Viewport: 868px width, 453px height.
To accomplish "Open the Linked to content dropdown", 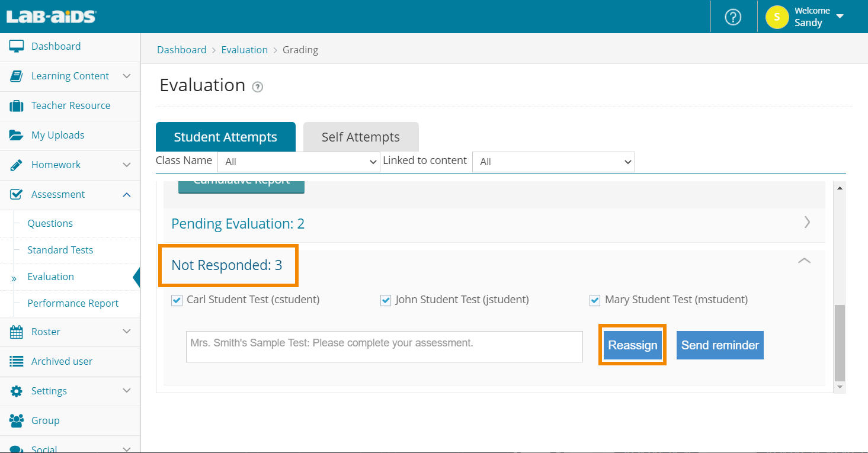I will pos(553,162).
